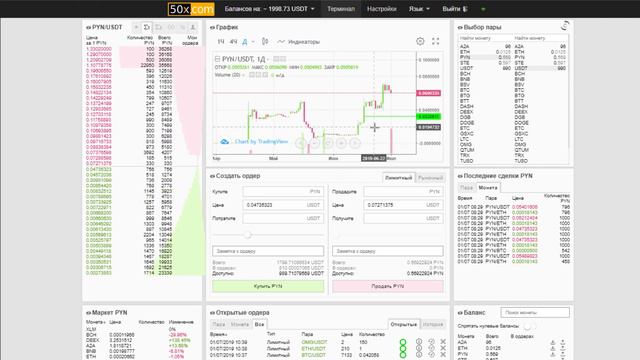Set chart interval to 1Ч

coord(221,42)
